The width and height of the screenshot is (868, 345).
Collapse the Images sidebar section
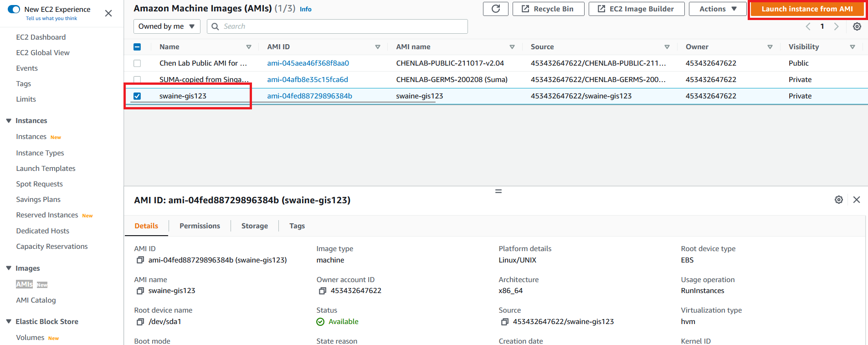click(9, 268)
